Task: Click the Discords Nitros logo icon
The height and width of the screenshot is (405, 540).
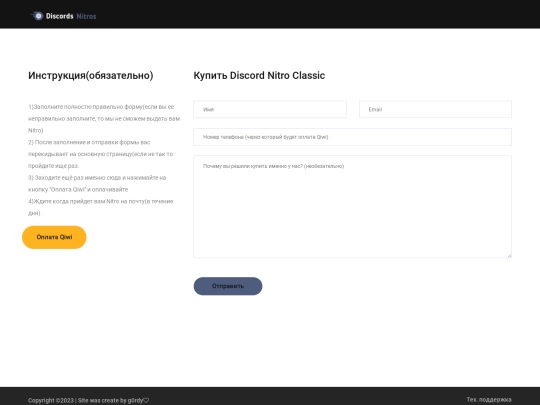Action: click(x=37, y=16)
